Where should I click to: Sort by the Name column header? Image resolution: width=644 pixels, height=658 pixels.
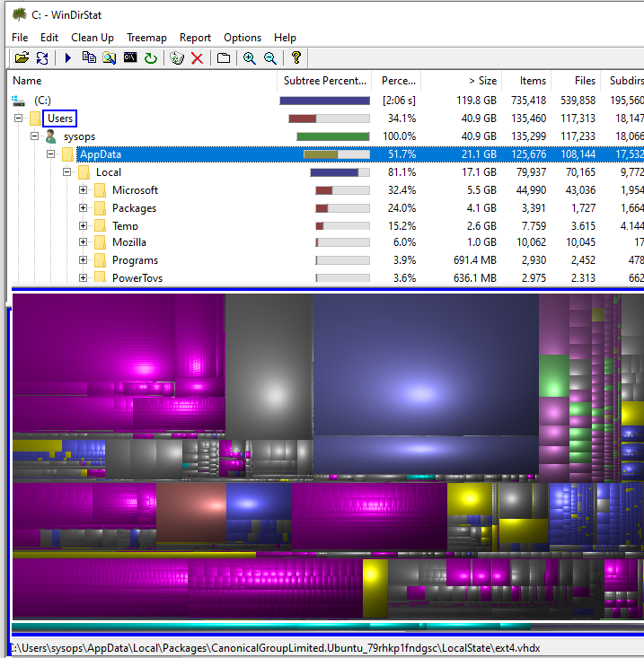tap(142, 81)
